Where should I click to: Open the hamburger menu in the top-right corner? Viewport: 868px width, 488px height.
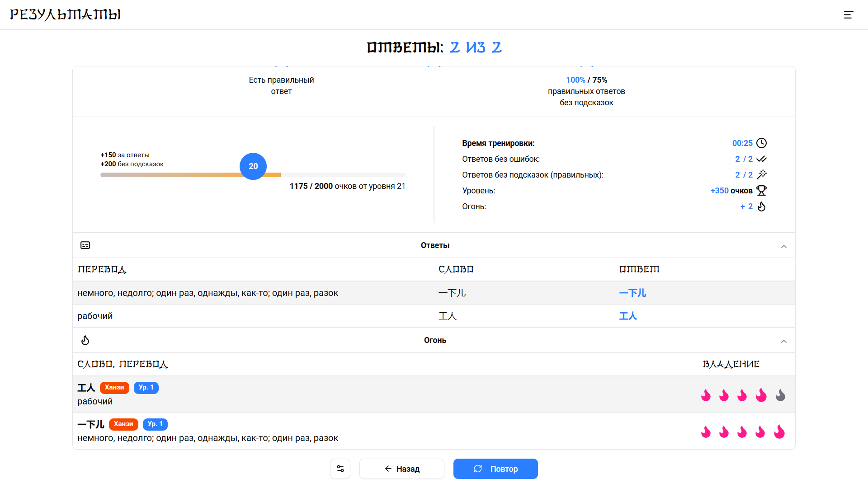(x=848, y=14)
